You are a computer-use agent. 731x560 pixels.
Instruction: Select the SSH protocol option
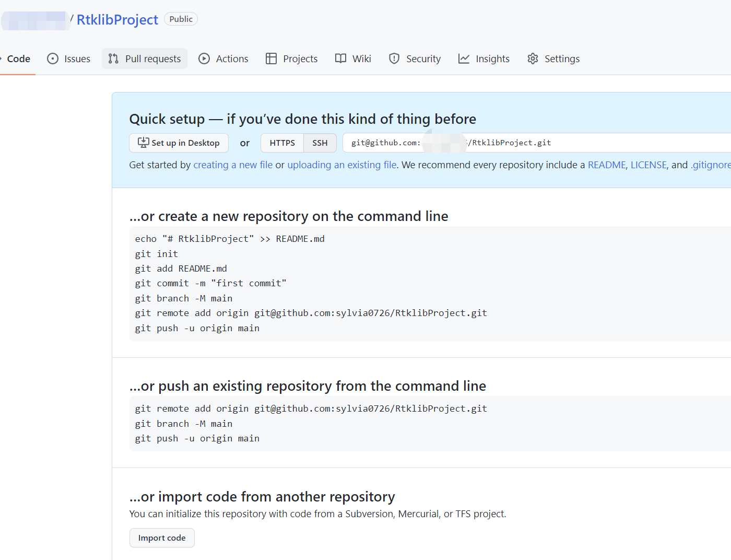[x=320, y=143]
